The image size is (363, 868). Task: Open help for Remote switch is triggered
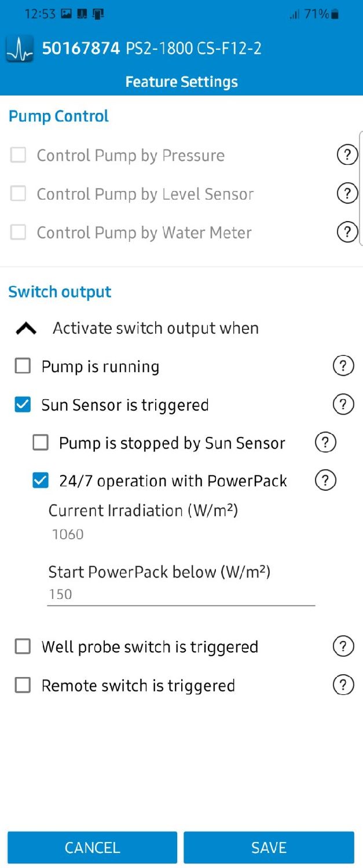point(343,685)
